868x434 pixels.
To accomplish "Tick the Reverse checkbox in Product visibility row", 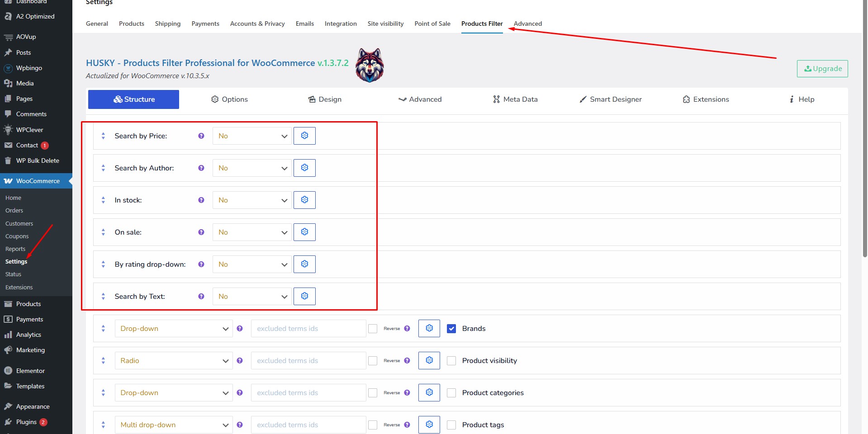I will [373, 361].
